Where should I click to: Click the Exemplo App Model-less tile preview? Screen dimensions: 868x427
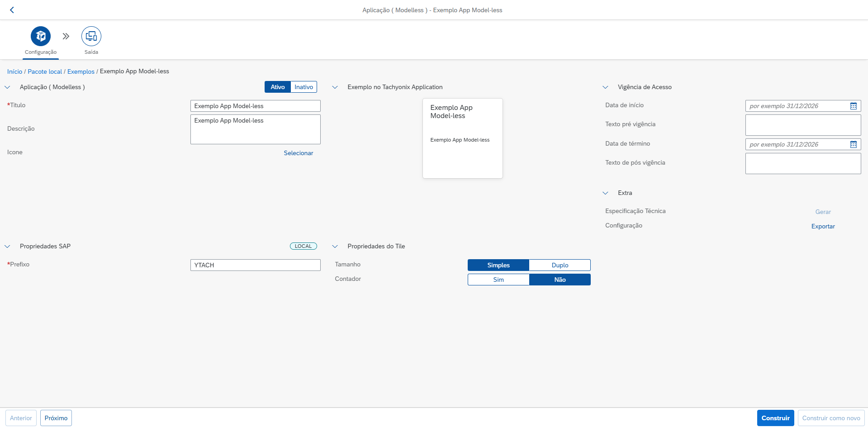point(463,138)
